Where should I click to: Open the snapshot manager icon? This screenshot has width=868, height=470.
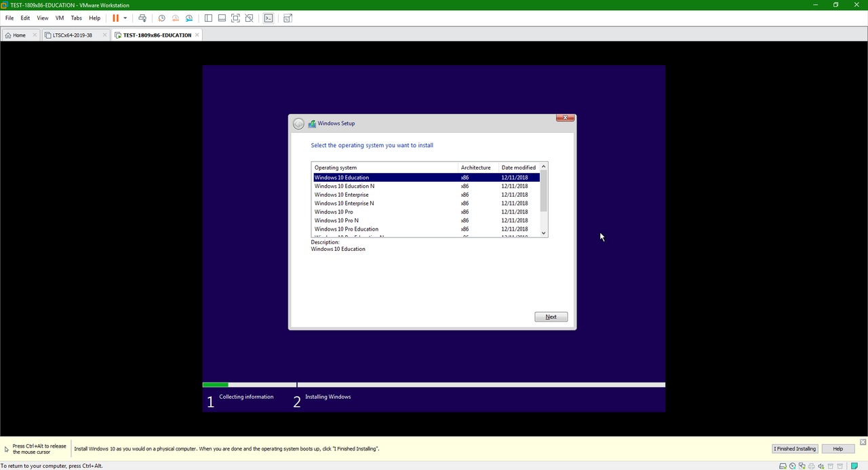[189, 18]
